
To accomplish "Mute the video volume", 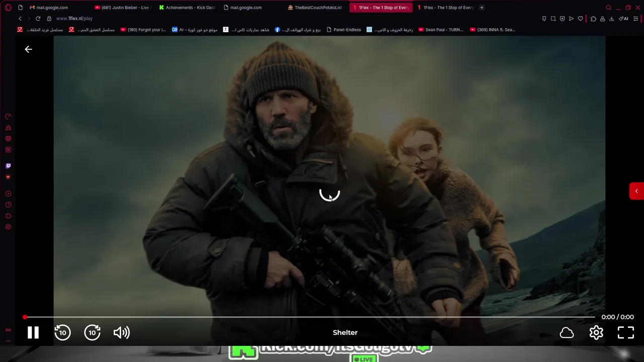I will [x=122, y=332].
